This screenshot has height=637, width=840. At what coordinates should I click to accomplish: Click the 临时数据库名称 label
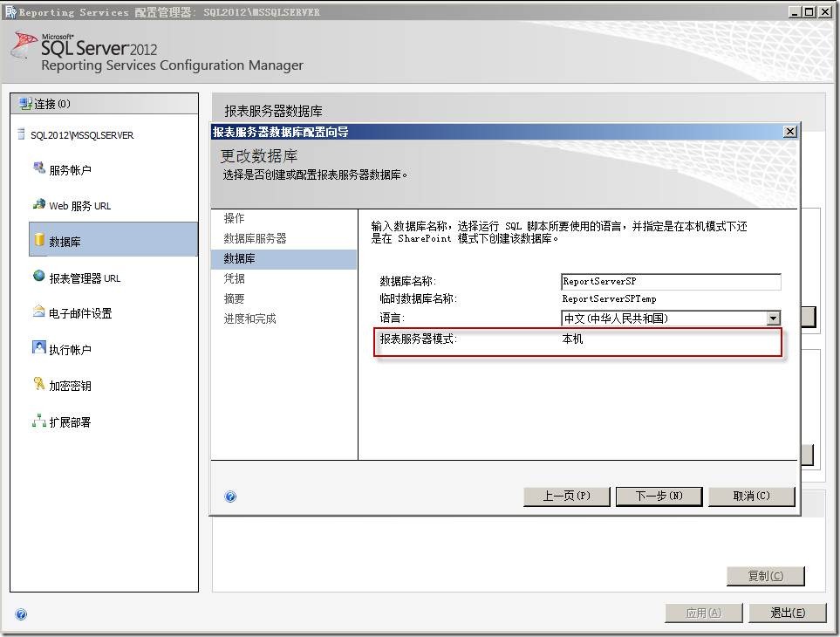click(419, 299)
